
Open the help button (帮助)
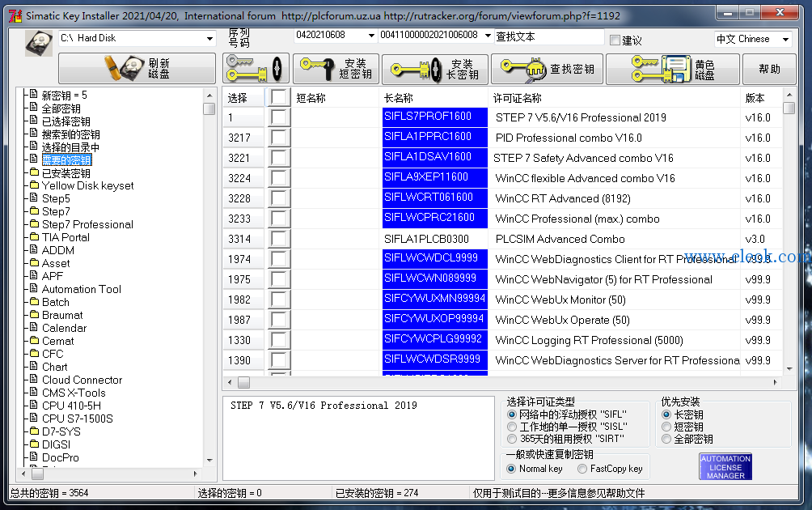click(769, 69)
